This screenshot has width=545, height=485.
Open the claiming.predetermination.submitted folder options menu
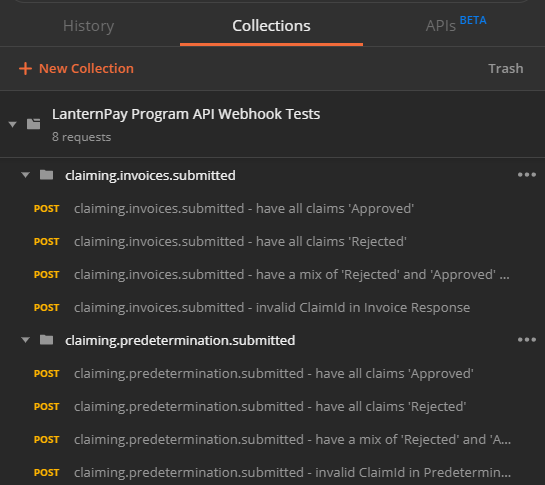coord(527,340)
